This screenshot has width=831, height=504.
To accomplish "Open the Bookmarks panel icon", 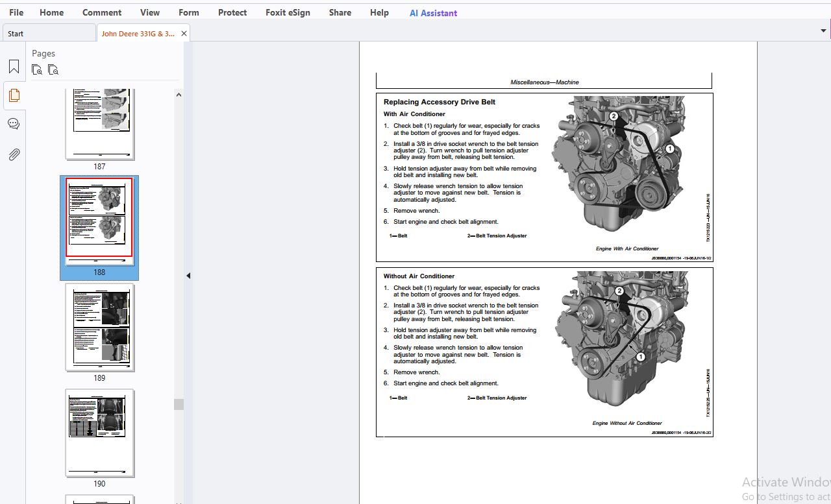I will (14, 67).
